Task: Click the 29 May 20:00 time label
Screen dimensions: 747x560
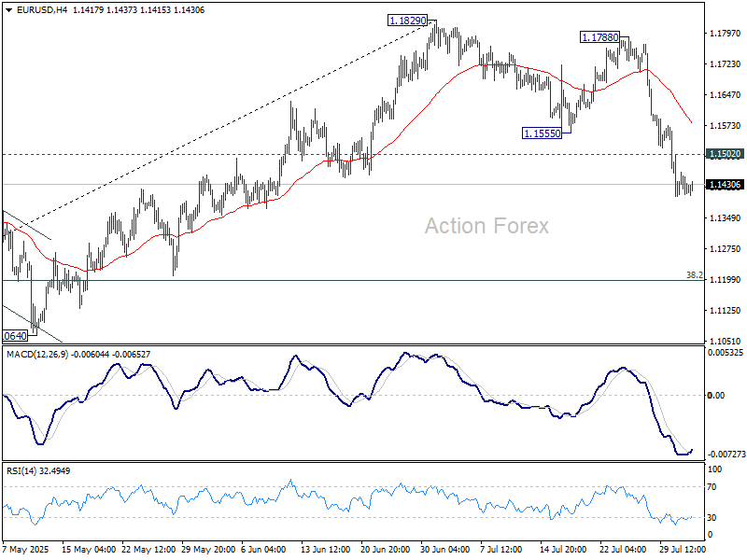Action: tap(208, 549)
